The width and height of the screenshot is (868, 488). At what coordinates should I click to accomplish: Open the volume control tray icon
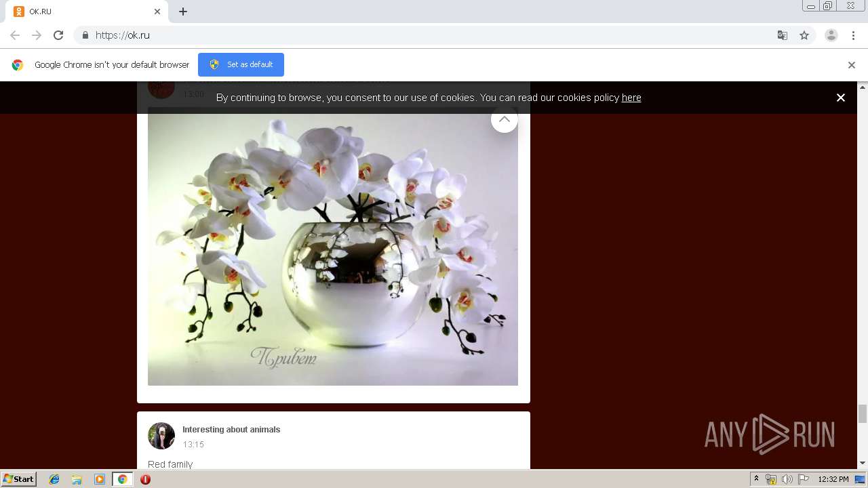point(787,479)
